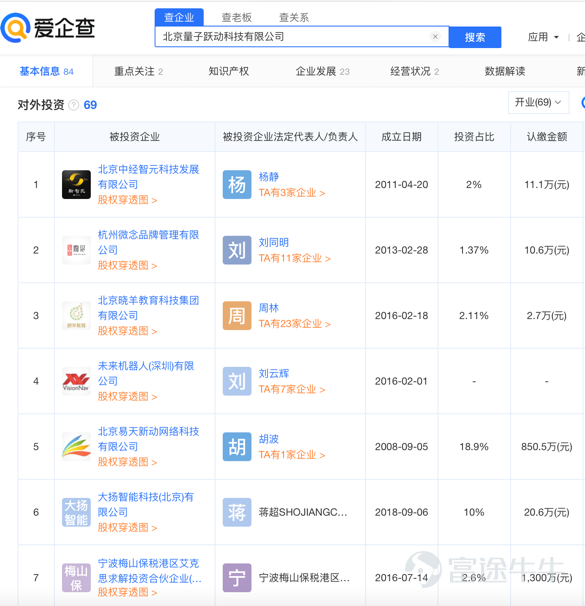Open 杭州微念品牌管理有限公司 company link
585x606 pixels.
pos(148,242)
